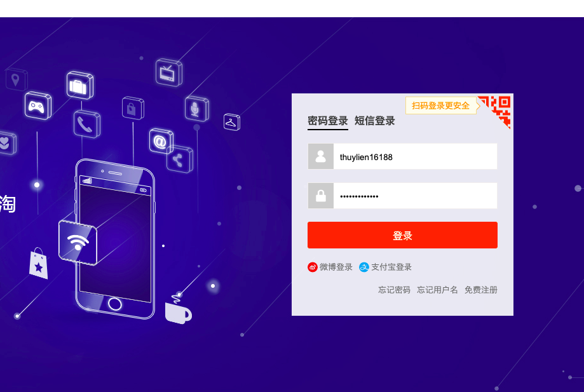Focus the masked password input field
The height and width of the screenshot is (392, 584).
pos(415,196)
